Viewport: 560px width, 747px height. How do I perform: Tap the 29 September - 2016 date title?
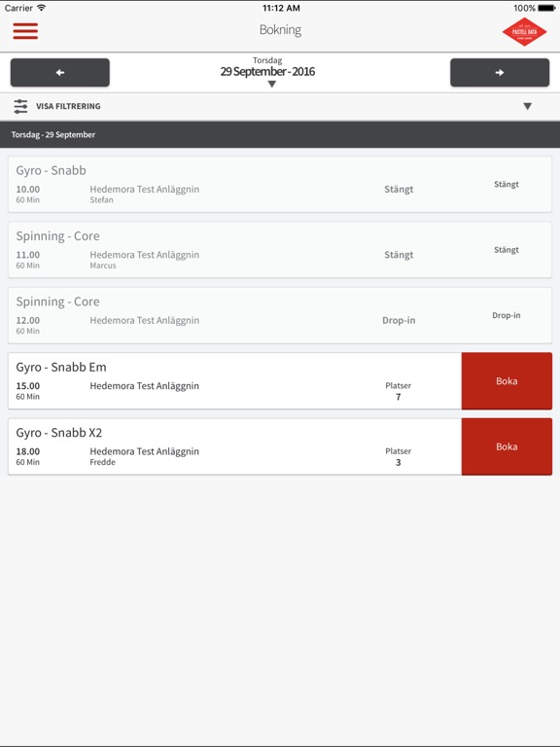(x=267, y=71)
